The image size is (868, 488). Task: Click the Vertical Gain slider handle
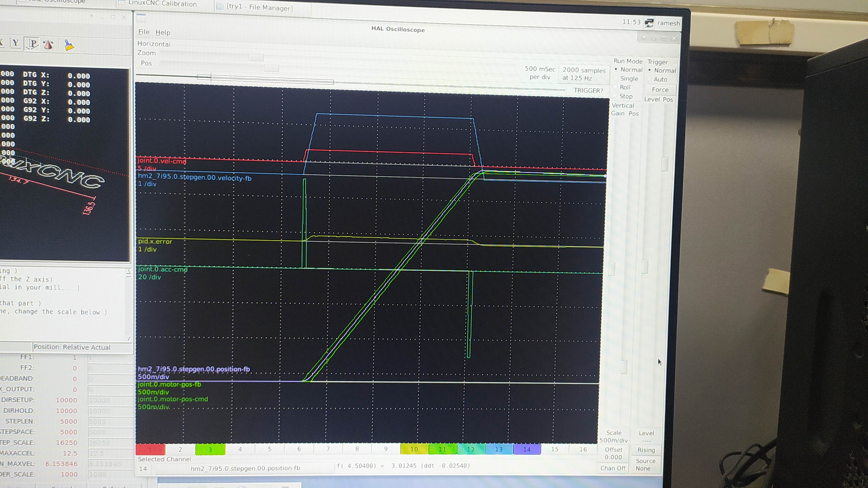tap(612, 269)
